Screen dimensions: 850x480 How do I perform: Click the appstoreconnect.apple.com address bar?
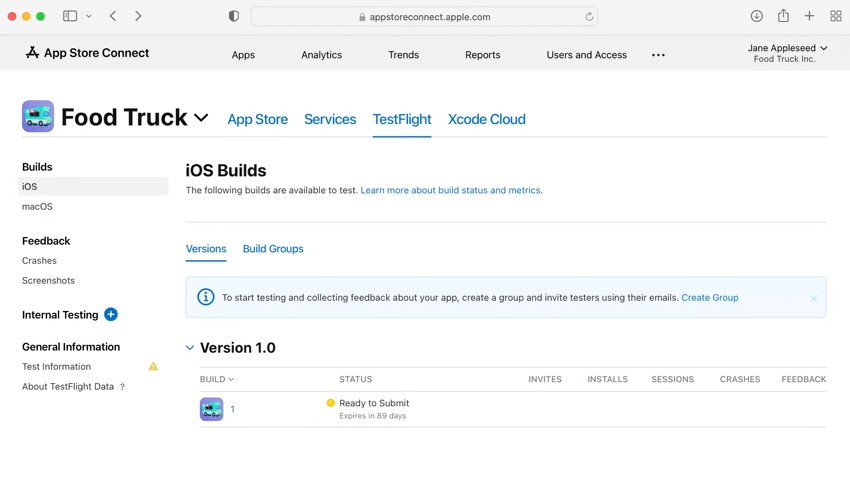coord(424,17)
